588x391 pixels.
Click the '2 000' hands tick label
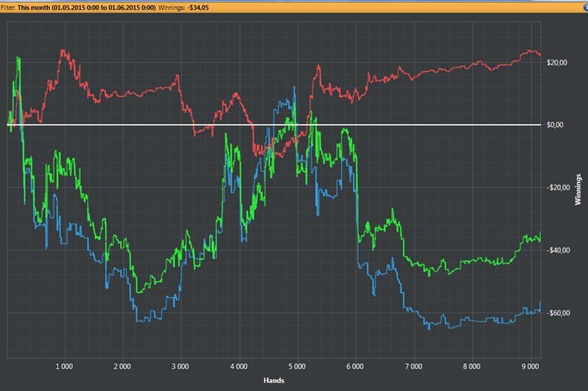(123, 367)
